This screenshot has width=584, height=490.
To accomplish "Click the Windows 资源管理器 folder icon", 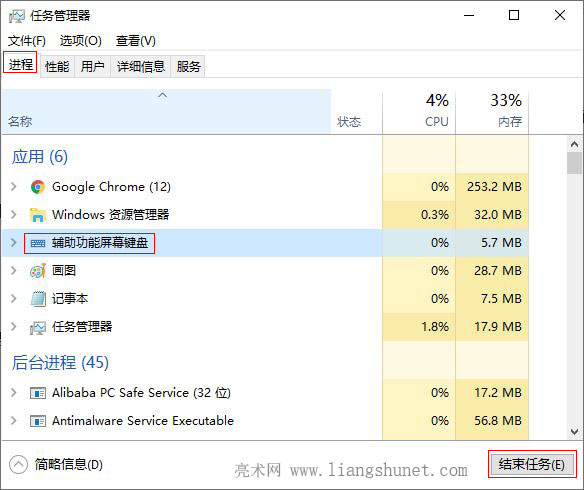I will point(38,215).
